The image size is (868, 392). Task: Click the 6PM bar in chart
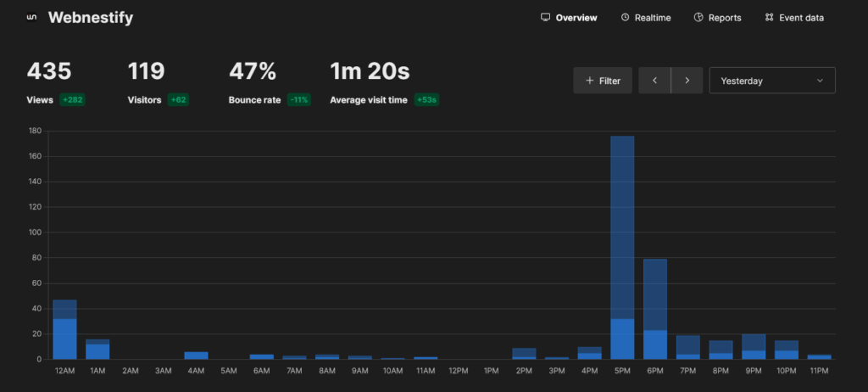tap(654, 310)
